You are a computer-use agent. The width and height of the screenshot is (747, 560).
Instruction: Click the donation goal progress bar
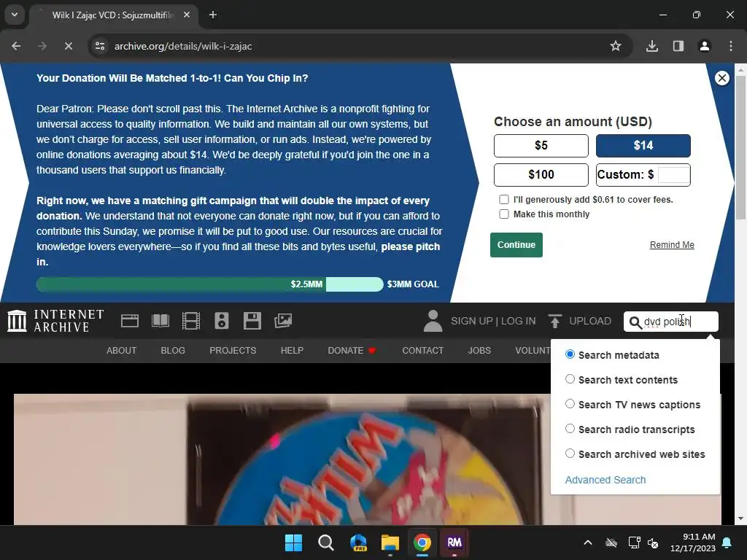[209, 284]
